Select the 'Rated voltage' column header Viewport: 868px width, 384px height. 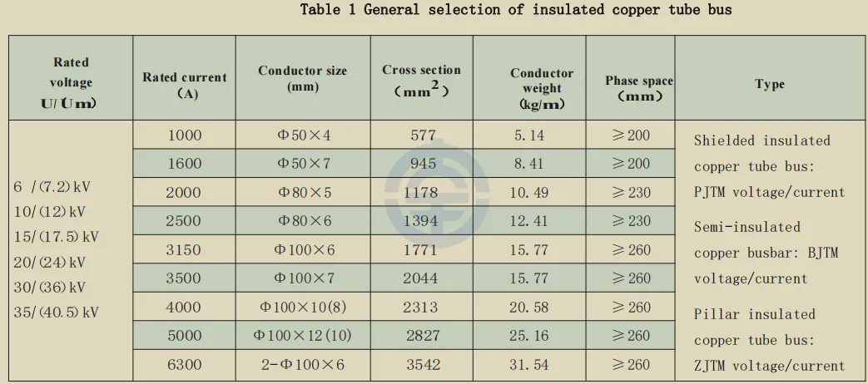71,82
